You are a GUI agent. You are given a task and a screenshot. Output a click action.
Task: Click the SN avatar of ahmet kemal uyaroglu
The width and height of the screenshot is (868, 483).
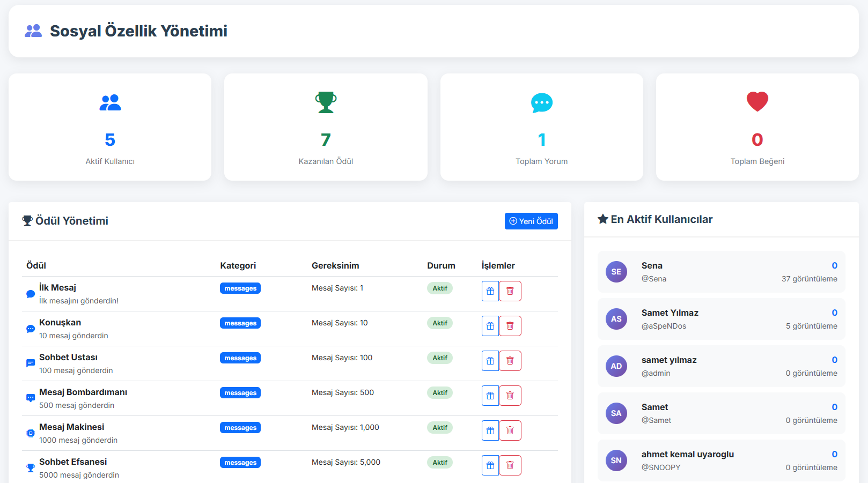(616, 460)
